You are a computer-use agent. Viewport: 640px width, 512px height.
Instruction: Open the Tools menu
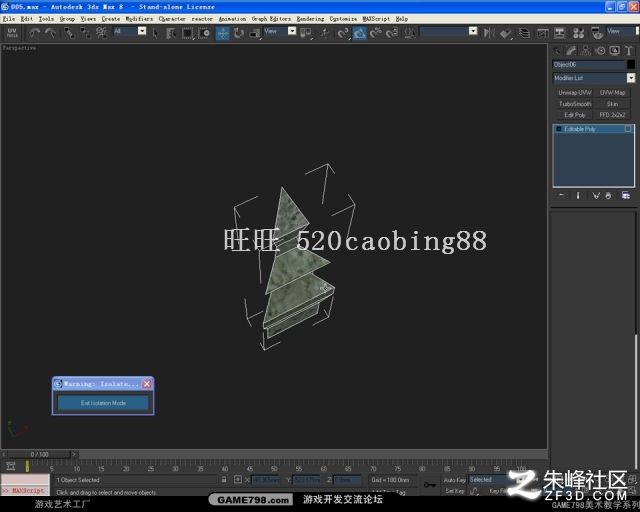[x=46, y=19]
